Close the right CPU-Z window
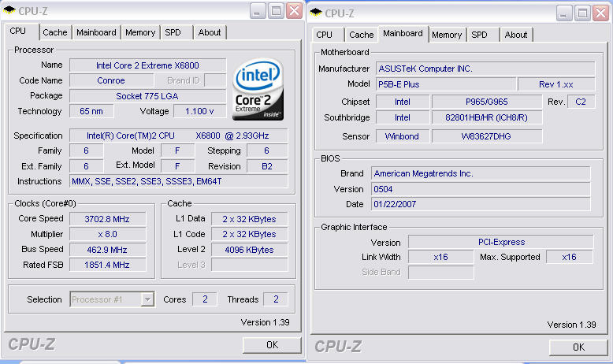Viewport: 613px width, 364px height. click(x=601, y=13)
